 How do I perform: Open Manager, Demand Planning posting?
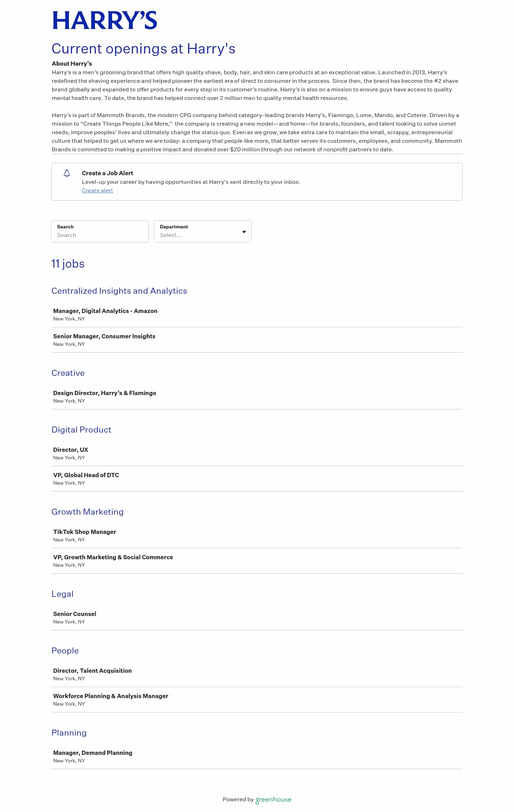coord(93,753)
